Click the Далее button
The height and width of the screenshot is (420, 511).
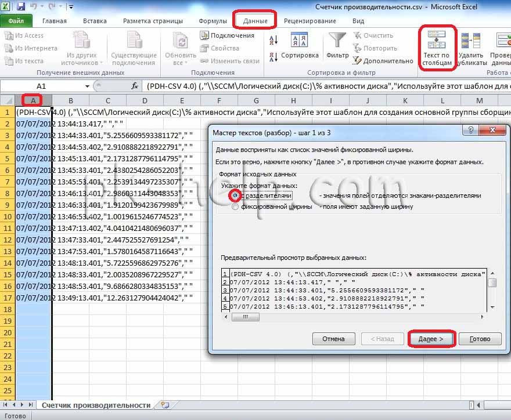pyautogui.click(x=431, y=339)
